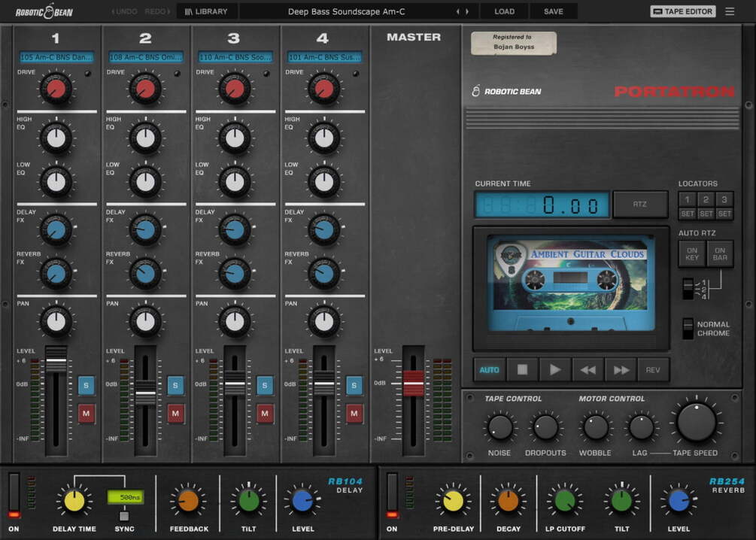
Task: Click the Master level fader
Action: coord(414,384)
